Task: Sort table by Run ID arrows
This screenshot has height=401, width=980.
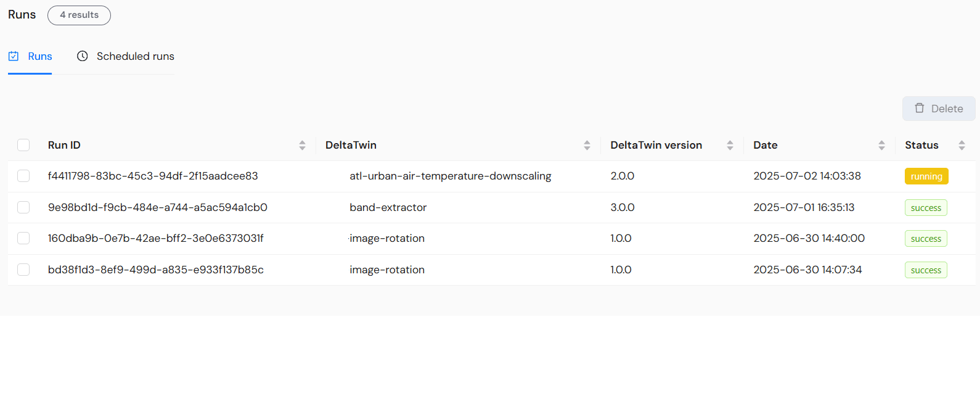Action: tap(302, 145)
